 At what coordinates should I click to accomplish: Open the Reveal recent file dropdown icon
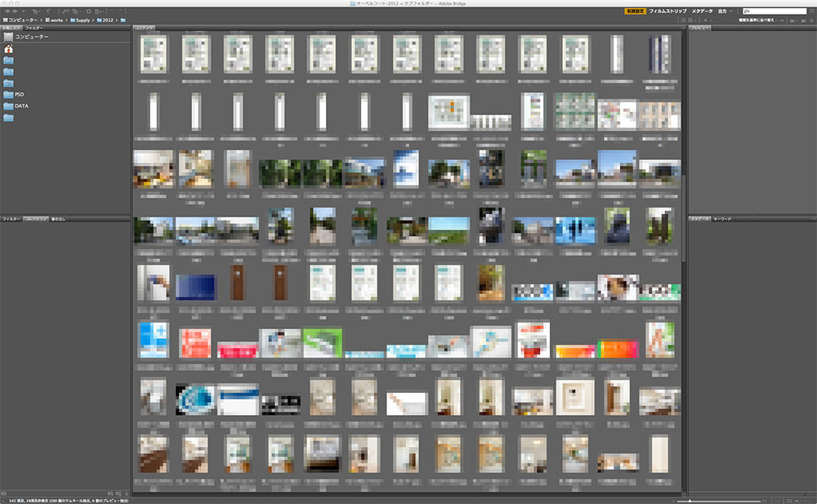37,11
